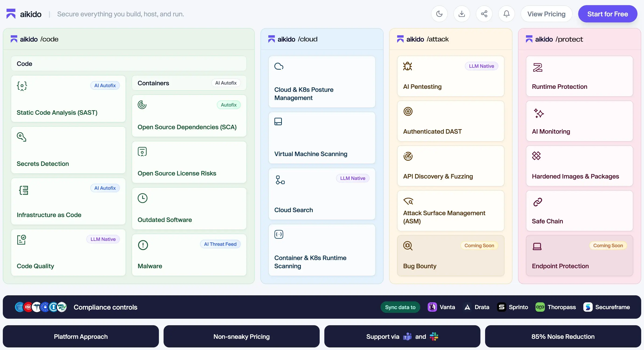Viewport: 644px width, 350px height.
Task: Click the AI Monitoring sparkles icon
Action: [x=539, y=113]
